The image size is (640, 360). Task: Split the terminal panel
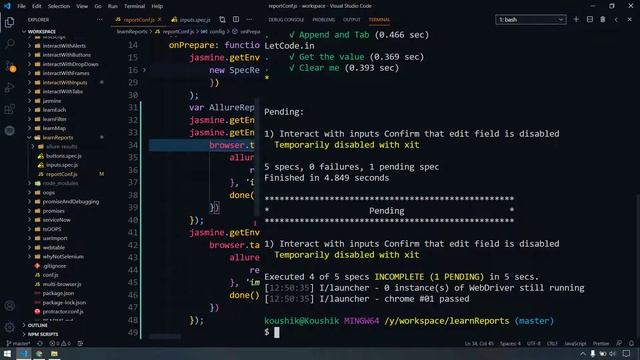click(x=589, y=19)
